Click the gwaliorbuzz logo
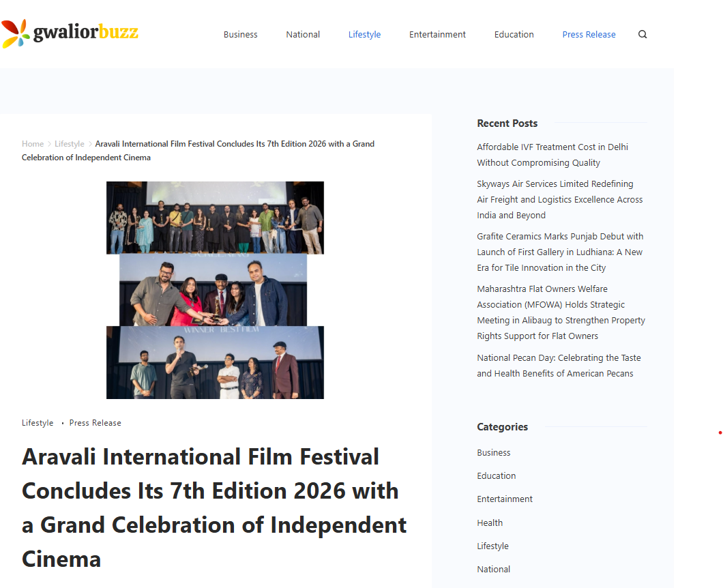Screen dimensions: 723x588 point(70,32)
